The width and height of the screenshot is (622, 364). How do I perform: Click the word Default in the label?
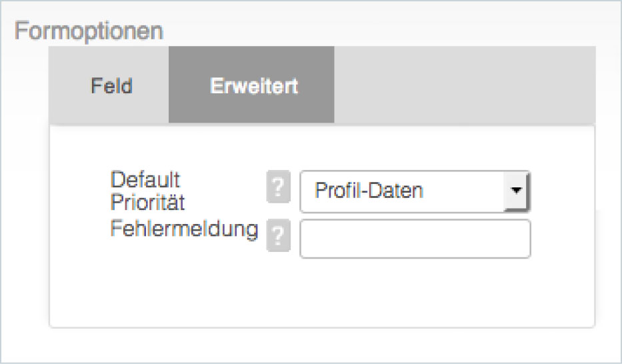(x=145, y=180)
